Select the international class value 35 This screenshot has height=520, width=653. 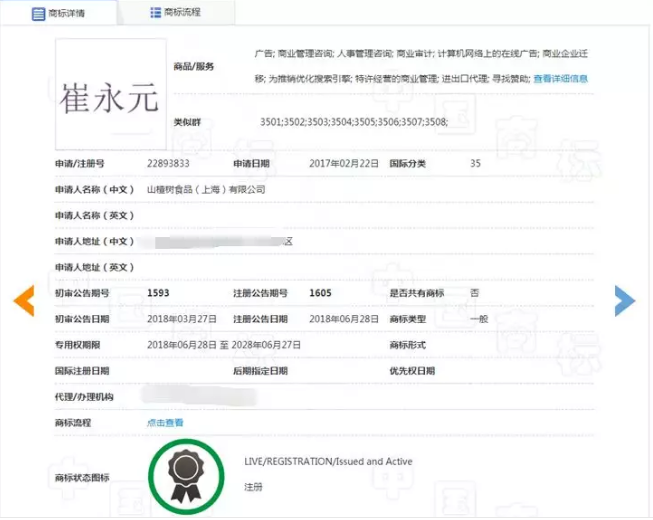(x=475, y=163)
